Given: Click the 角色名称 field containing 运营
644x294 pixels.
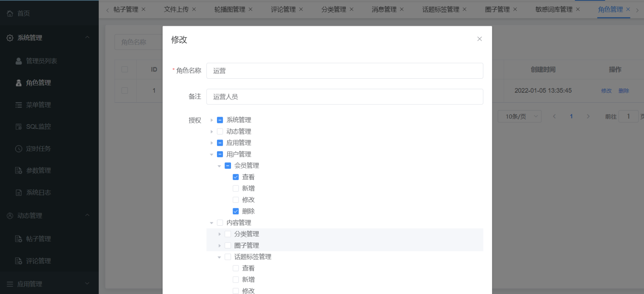Looking at the screenshot, I should click(345, 71).
